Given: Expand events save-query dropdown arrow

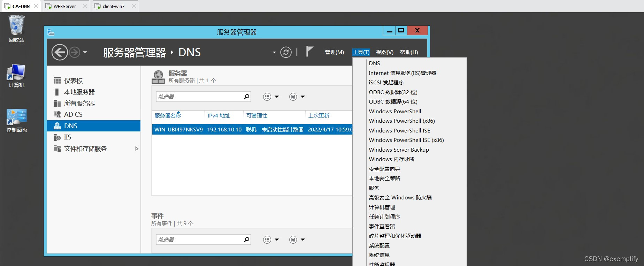Looking at the screenshot, I should 303,240.
